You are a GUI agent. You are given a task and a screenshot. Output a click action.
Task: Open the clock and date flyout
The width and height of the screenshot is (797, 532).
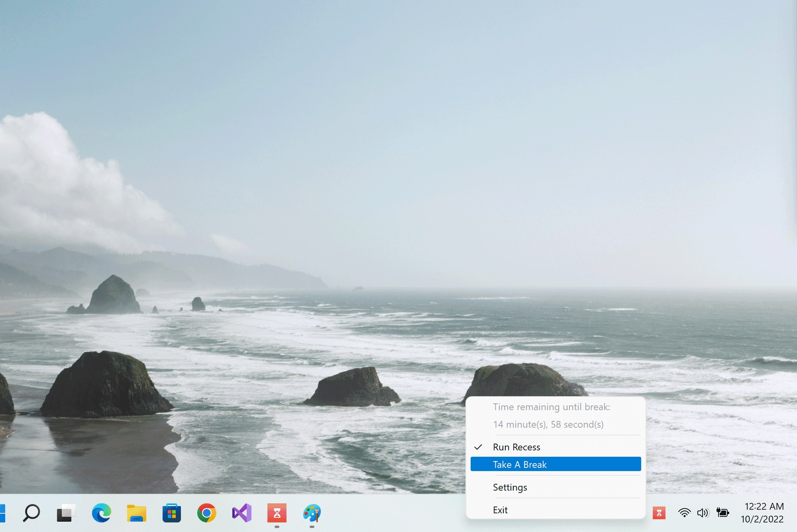tap(762, 513)
